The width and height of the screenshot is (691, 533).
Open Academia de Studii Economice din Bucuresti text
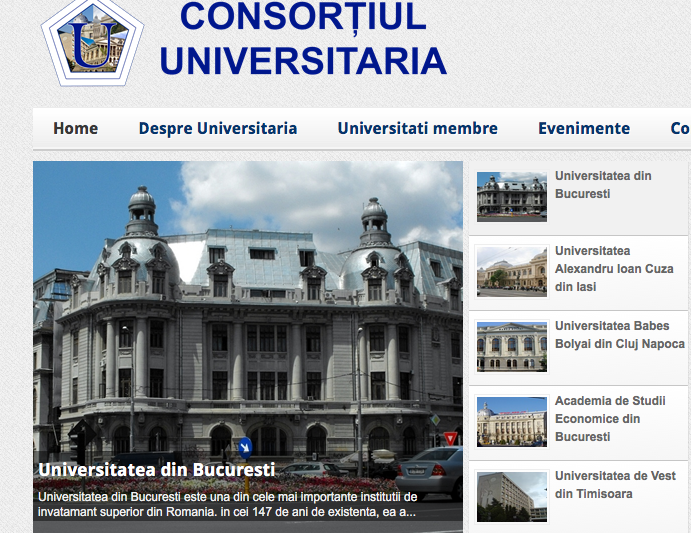coord(610,419)
